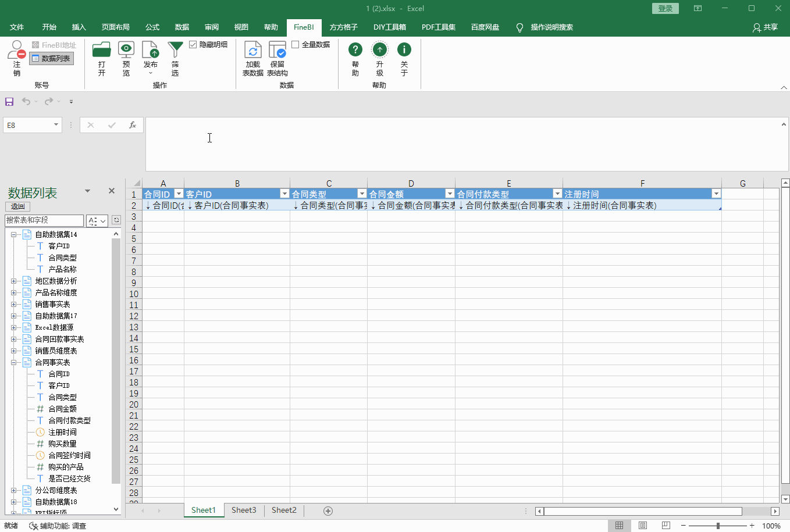790x532 pixels.
Task: Open the Name Box dropdown arrow
Action: pyautogui.click(x=56, y=125)
